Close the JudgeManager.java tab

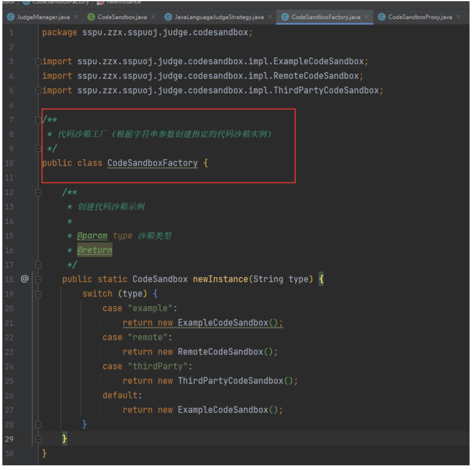point(76,17)
